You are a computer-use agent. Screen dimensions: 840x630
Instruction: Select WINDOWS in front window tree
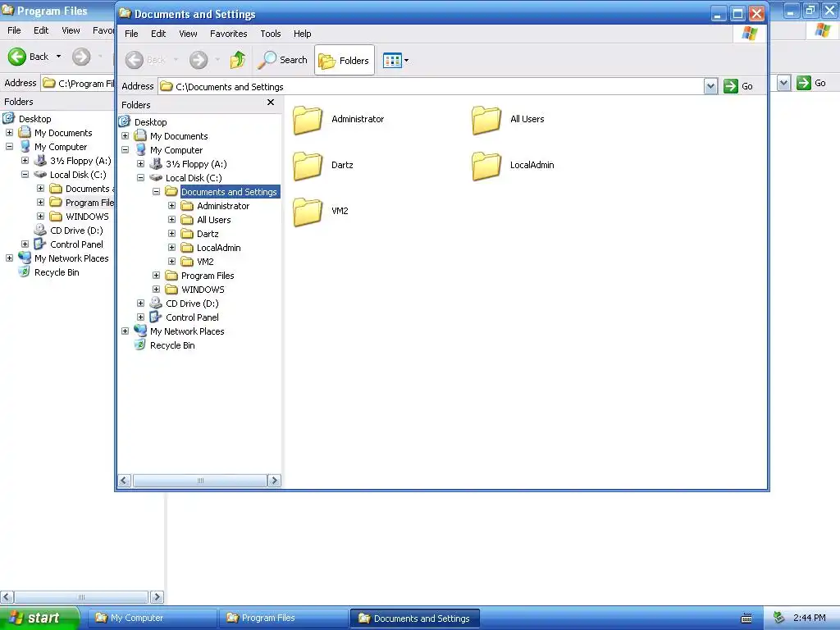point(203,290)
